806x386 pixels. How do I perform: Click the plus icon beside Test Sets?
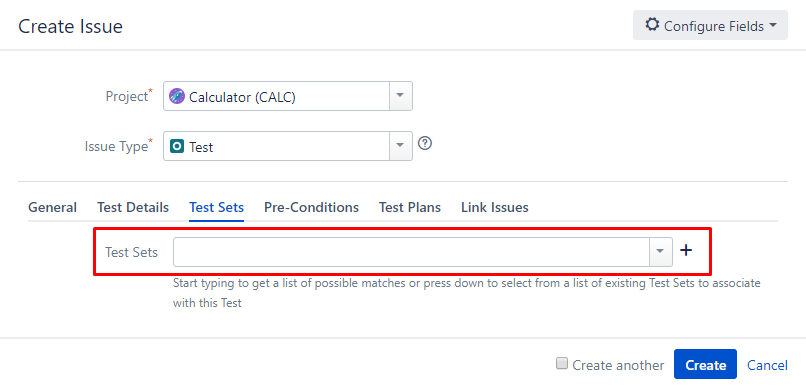tap(686, 250)
